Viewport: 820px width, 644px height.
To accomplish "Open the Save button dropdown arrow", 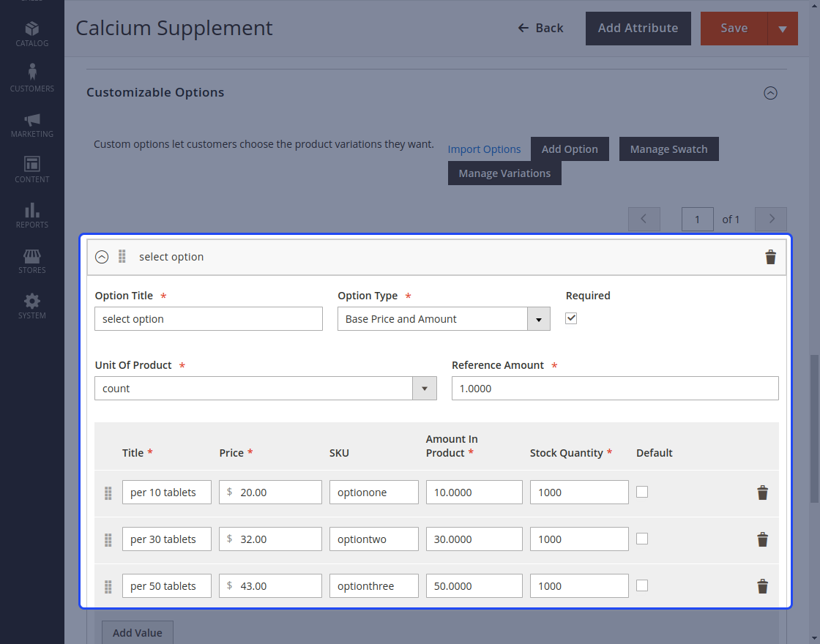I will click(x=783, y=29).
